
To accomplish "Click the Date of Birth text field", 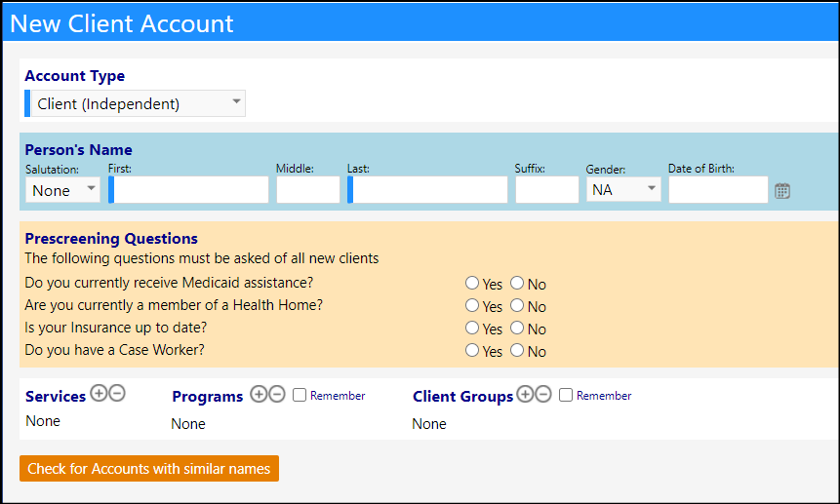I will tap(718, 190).
